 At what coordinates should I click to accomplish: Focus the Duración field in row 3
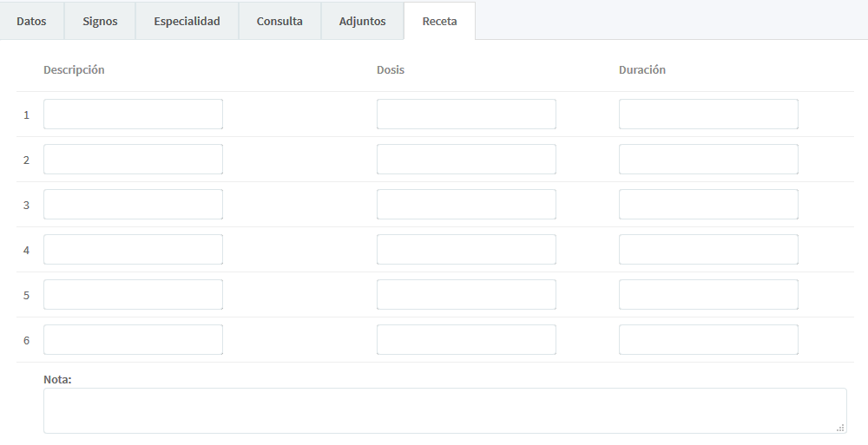(x=708, y=205)
